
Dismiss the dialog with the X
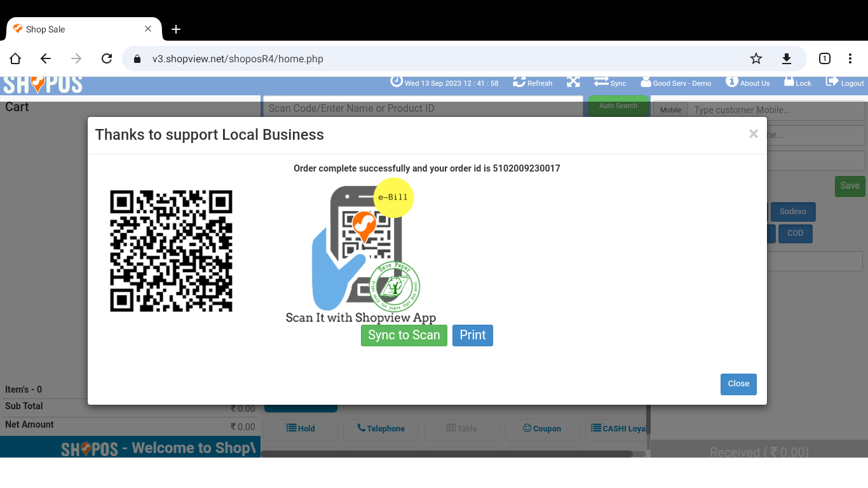(753, 133)
